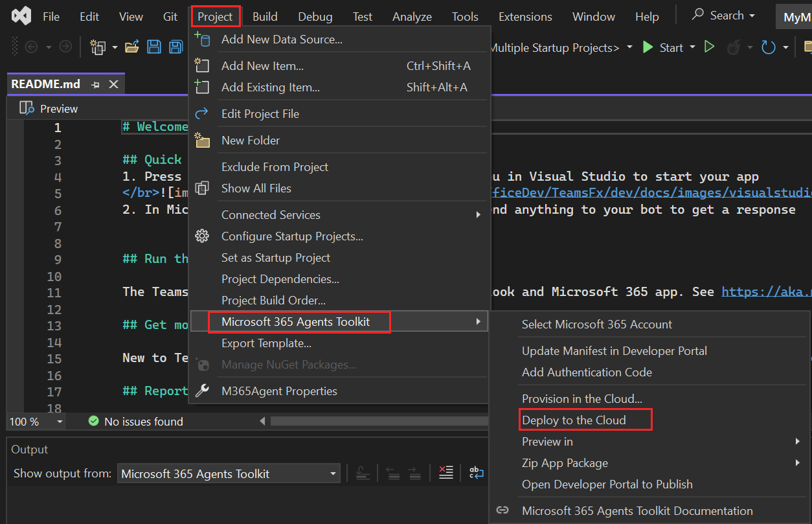Open the Edit menu
This screenshot has height=524, width=812.
(89, 16)
